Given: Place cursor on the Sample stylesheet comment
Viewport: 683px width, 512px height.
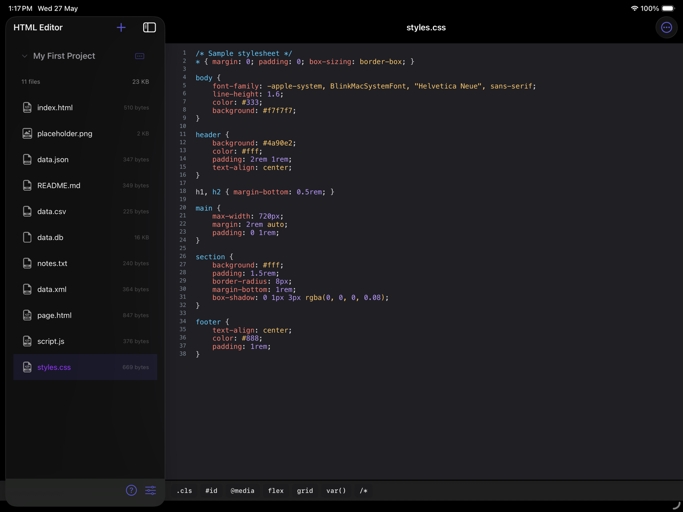Looking at the screenshot, I should pyautogui.click(x=243, y=53).
